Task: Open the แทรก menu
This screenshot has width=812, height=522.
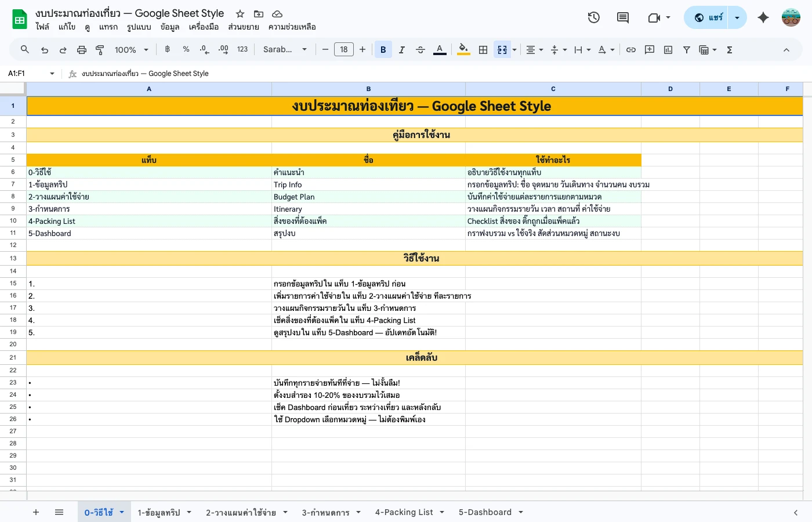Action: [108, 27]
